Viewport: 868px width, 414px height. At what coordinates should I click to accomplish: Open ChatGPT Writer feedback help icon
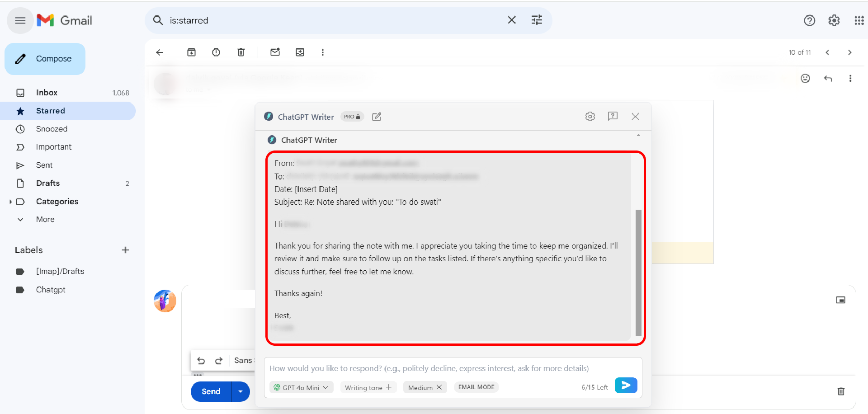(613, 117)
